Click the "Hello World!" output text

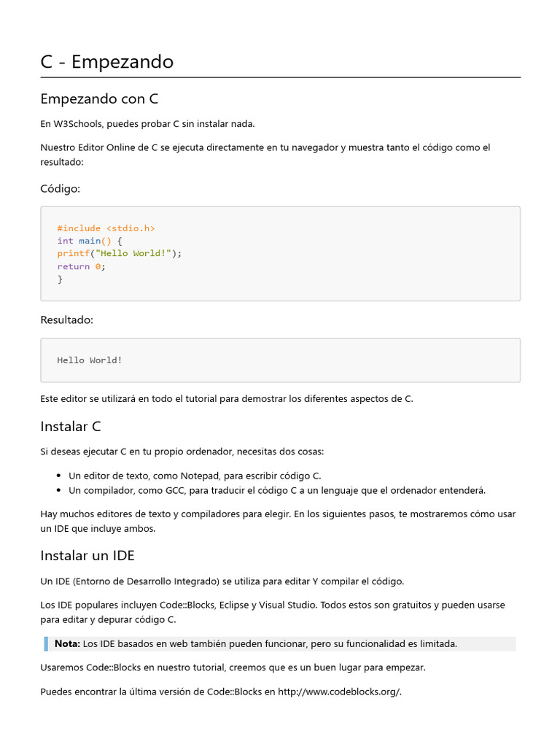tap(90, 360)
